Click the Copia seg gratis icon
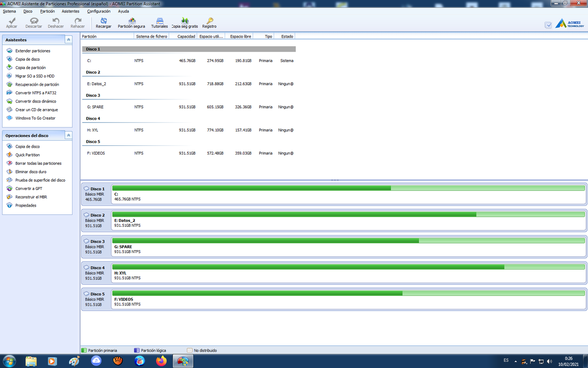 point(185,21)
